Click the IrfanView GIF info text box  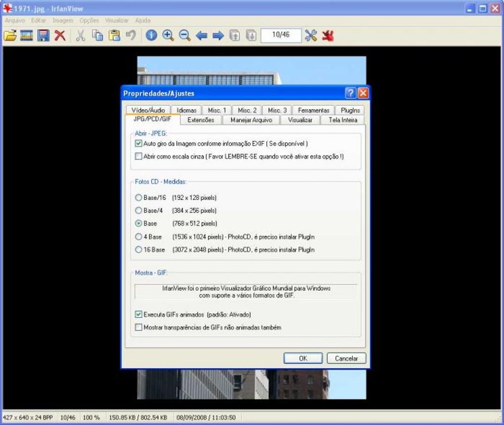(x=246, y=291)
